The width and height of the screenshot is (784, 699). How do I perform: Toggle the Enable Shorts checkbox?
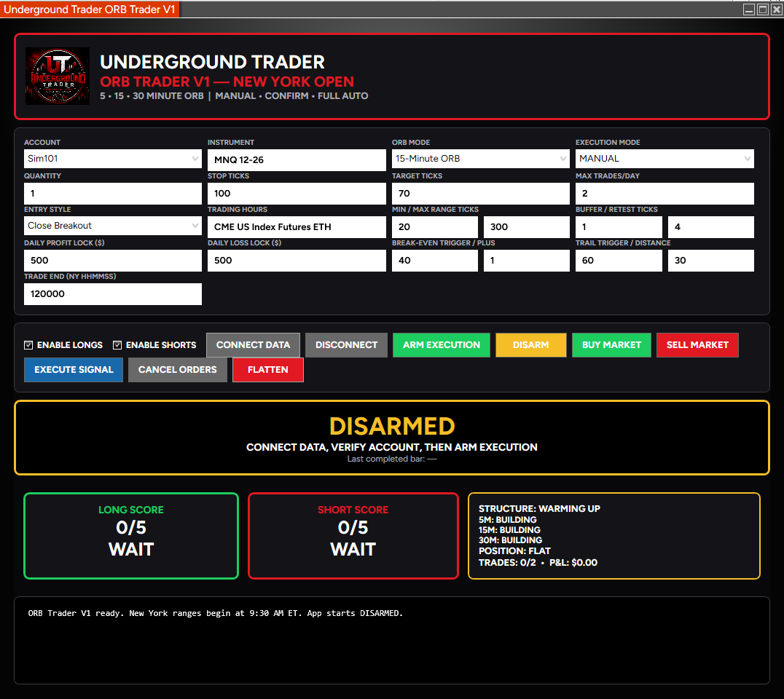(x=117, y=345)
